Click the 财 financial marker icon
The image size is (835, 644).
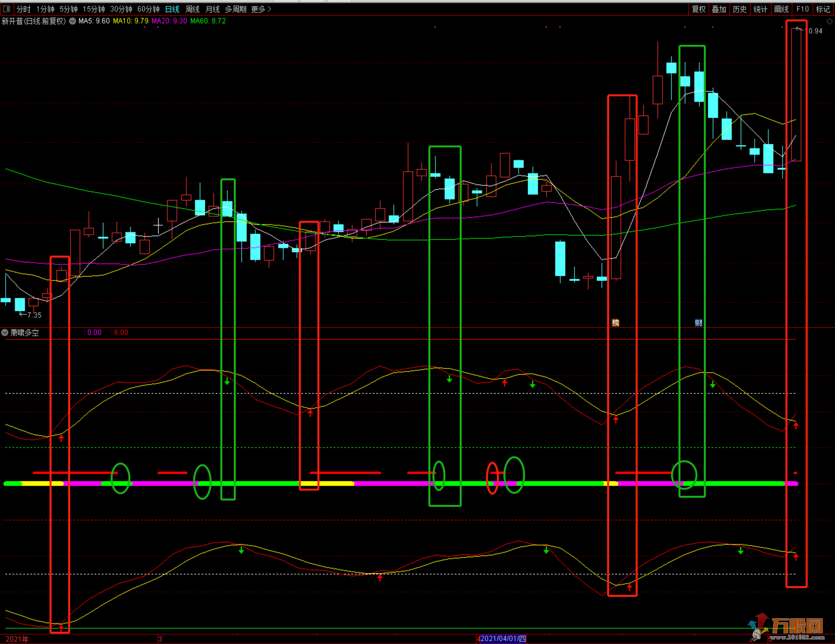pos(698,323)
